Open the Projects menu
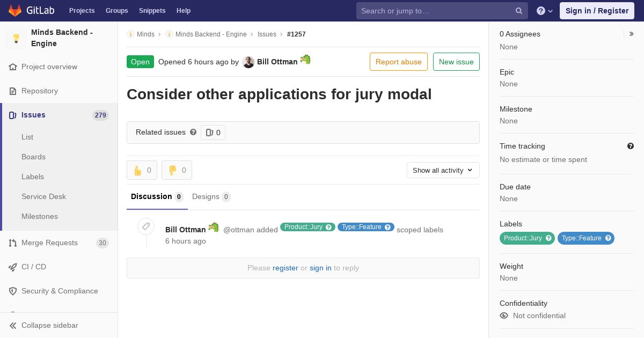 pos(82,11)
